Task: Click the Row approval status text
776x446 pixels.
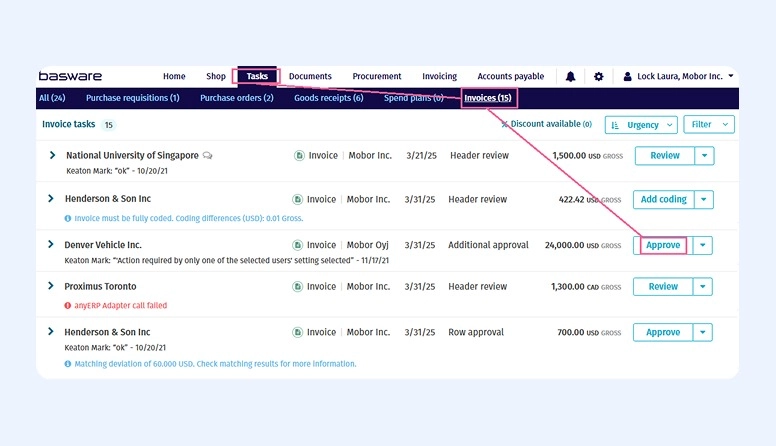Action: 476,332
